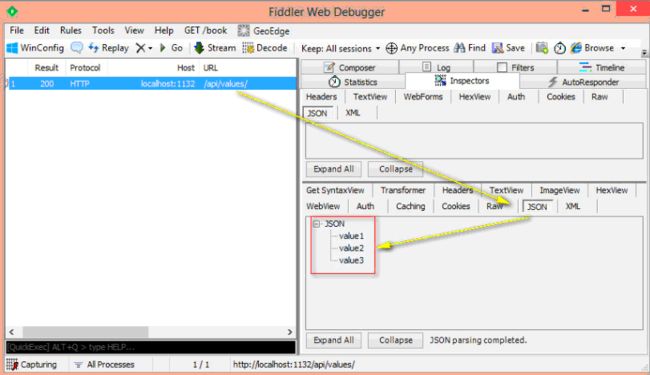
Task: Select the request XML tab beside JSON
Action: [x=353, y=113]
